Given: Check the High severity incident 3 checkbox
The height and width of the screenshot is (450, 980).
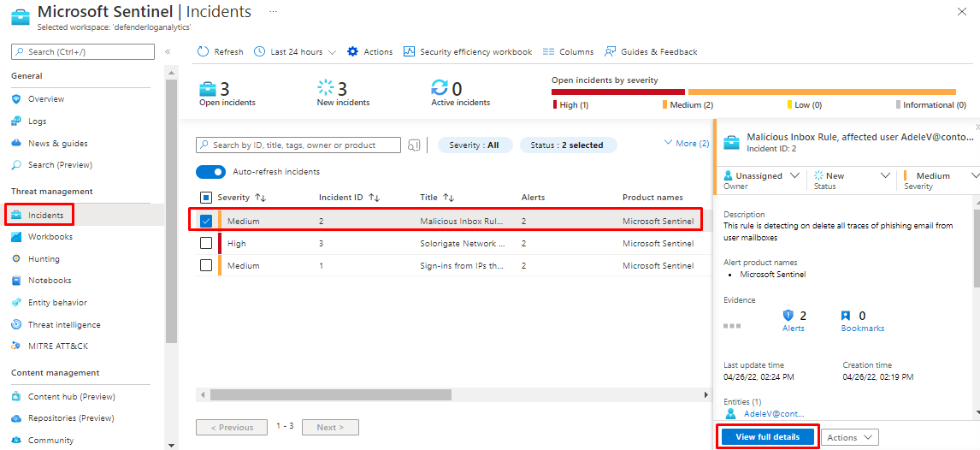Looking at the screenshot, I should 206,244.
